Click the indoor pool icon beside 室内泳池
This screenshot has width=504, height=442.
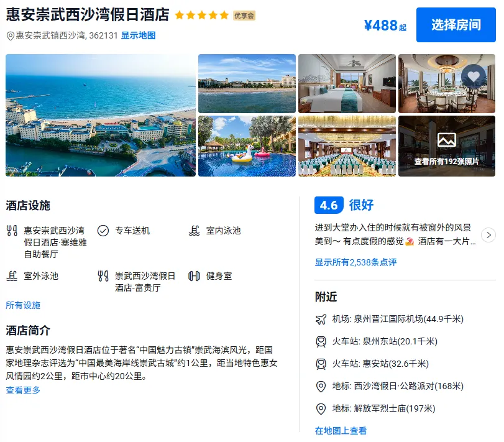(x=194, y=231)
